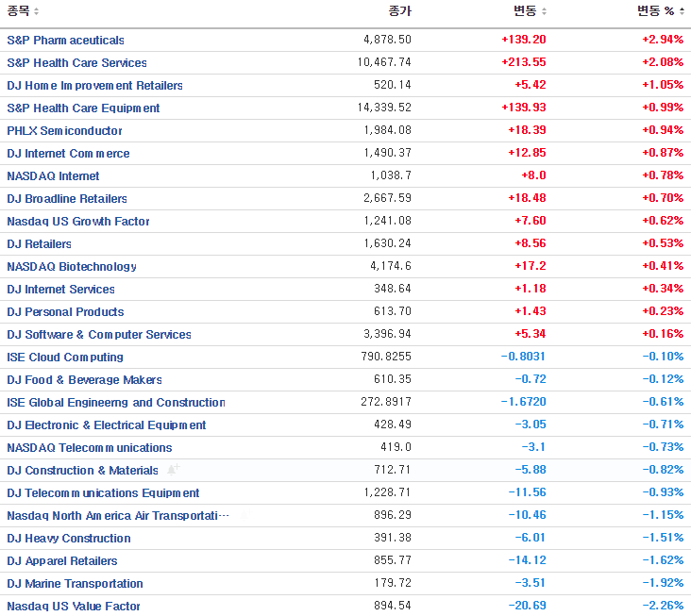Select the percent change -1.15%
This screenshot has height=616, width=691.
tap(663, 515)
